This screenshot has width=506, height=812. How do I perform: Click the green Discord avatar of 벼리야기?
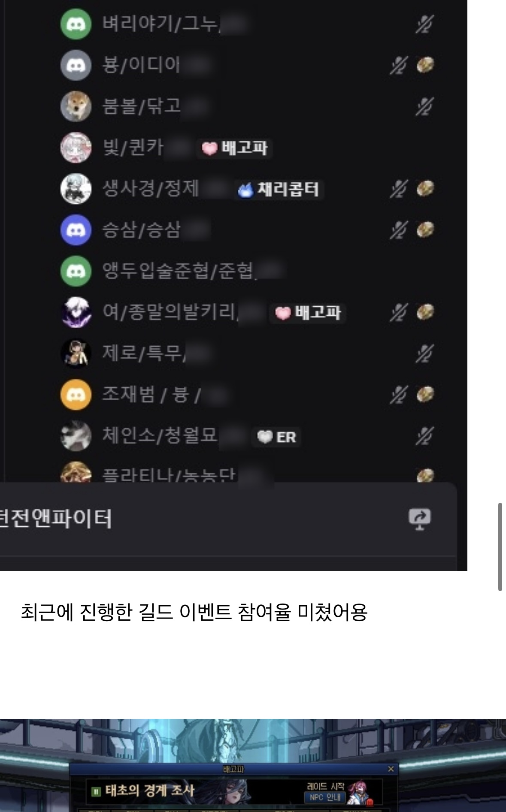click(x=76, y=24)
